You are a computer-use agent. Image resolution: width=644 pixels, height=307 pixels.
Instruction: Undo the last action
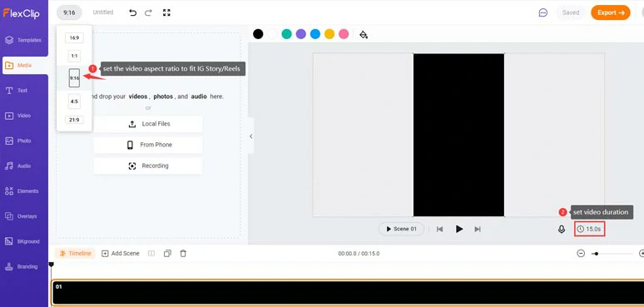click(x=132, y=12)
